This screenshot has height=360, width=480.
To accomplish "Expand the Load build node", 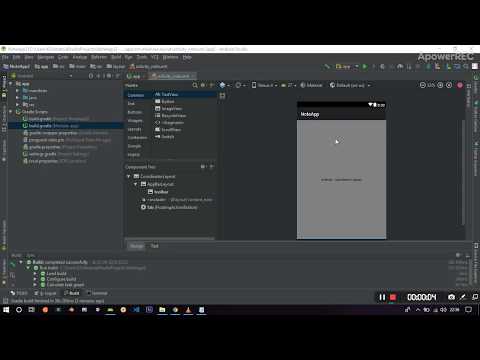I will pyautogui.click(x=35, y=274).
